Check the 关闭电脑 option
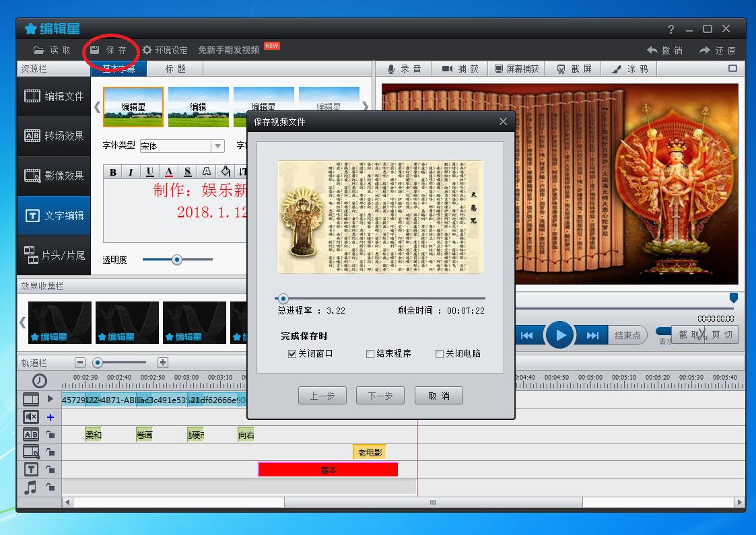The height and width of the screenshot is (535, 756). (440, 354)
